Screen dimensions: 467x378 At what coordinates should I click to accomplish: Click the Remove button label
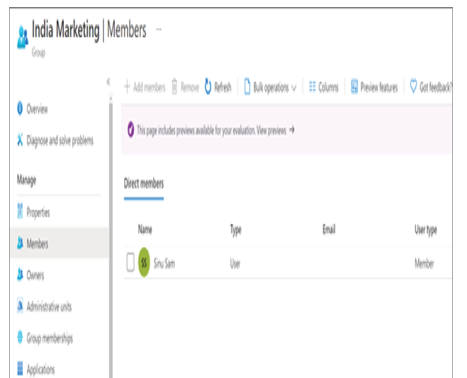[x=190, y=87]
